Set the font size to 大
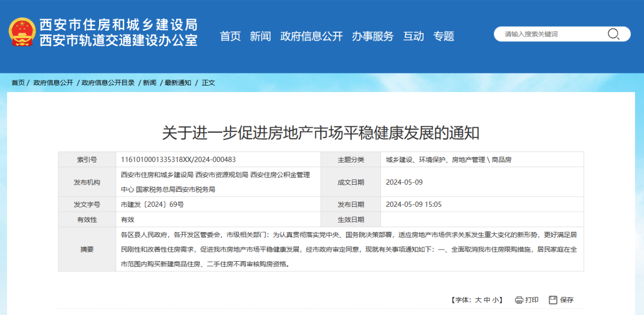The image size is (644, 315). pyautogui.click(x=478, y=300)
